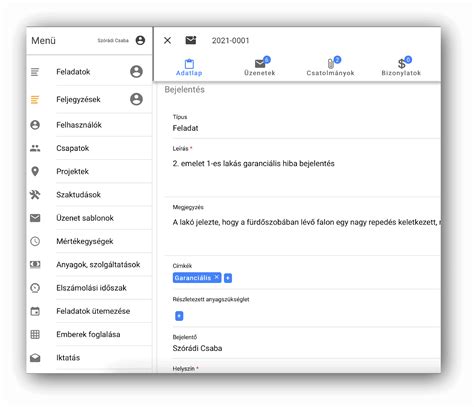The width and height of the screenshot is (474, 407).
Task: Open Projektek in the sidebar
Action: click(72, 171)
